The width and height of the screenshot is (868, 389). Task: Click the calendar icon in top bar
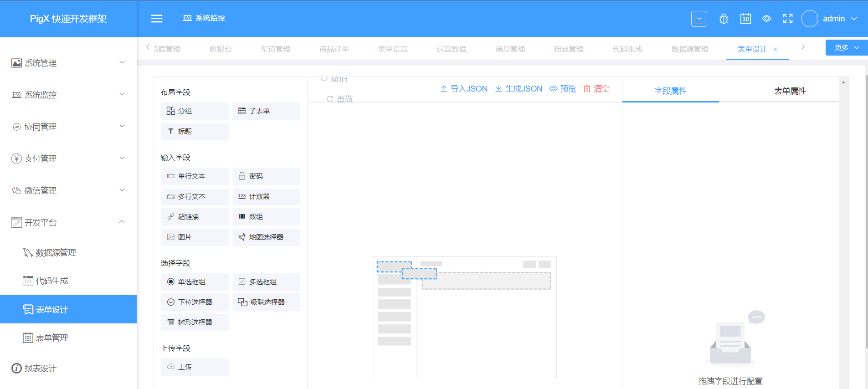point(745,19)
